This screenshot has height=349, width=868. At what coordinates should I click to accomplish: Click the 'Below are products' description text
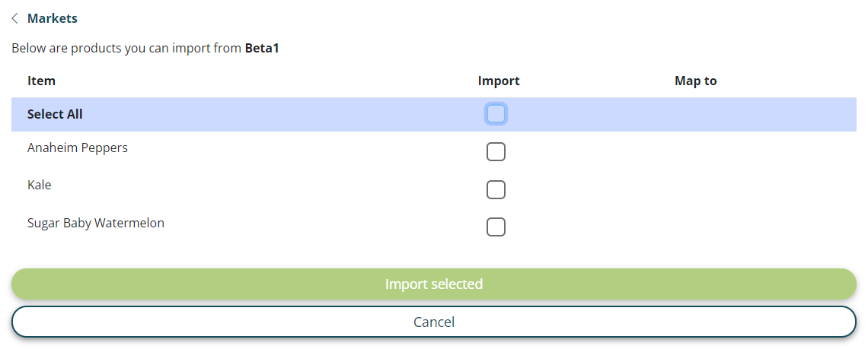tap(127, 48)
